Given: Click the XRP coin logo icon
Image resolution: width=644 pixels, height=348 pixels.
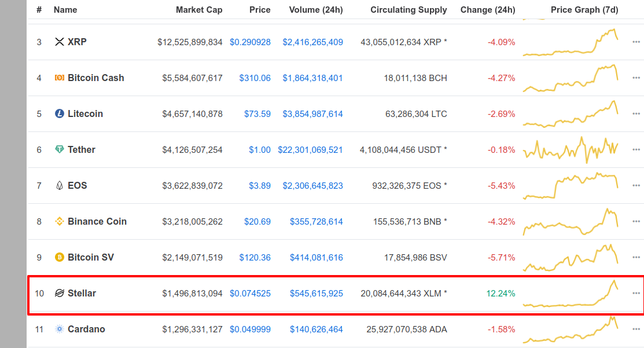Looking at the screenshot, I should [x=60, y=42].
